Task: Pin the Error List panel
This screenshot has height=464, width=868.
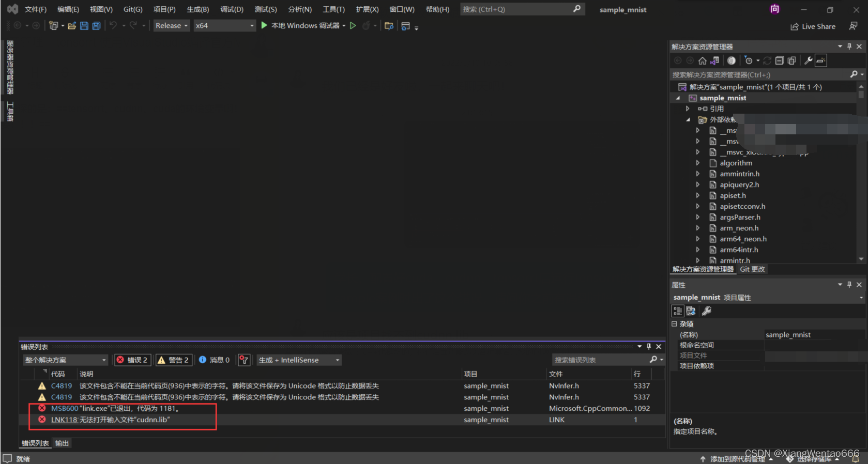Action: tap(649, 347)
